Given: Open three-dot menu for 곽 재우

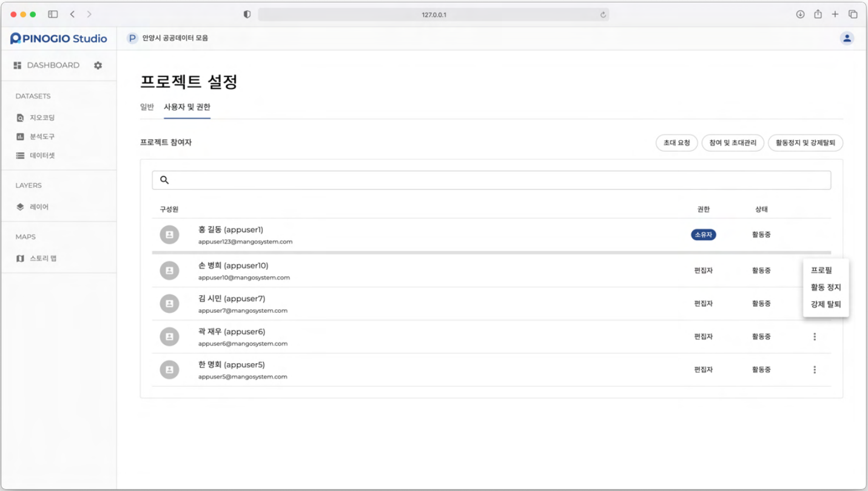Looking at the screenshot, I should [815, 337].
